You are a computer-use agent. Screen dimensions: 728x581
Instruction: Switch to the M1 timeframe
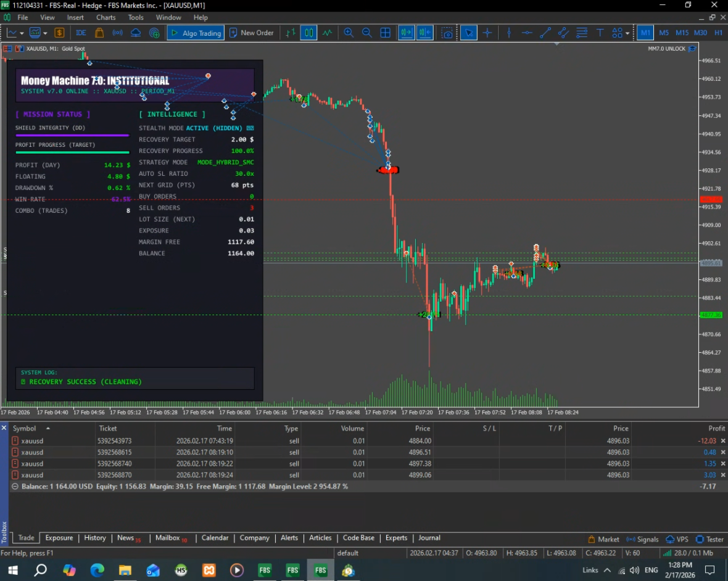[x=645, y=33]
